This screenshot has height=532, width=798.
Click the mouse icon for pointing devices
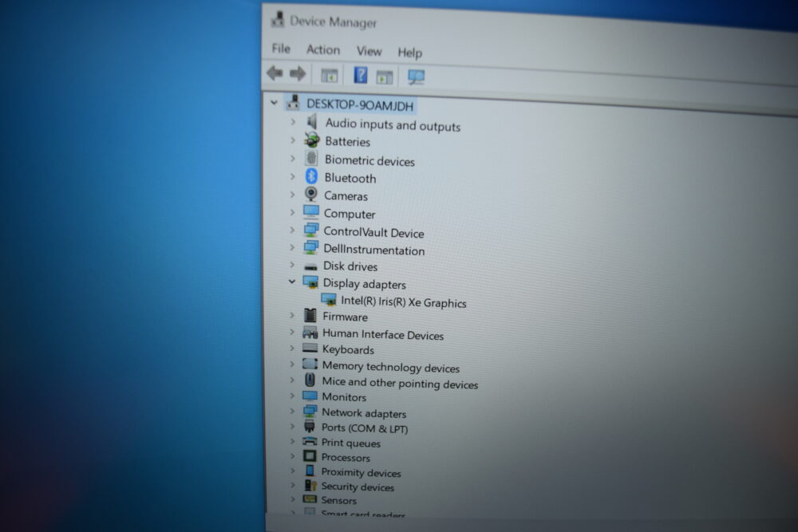[310, 380]
